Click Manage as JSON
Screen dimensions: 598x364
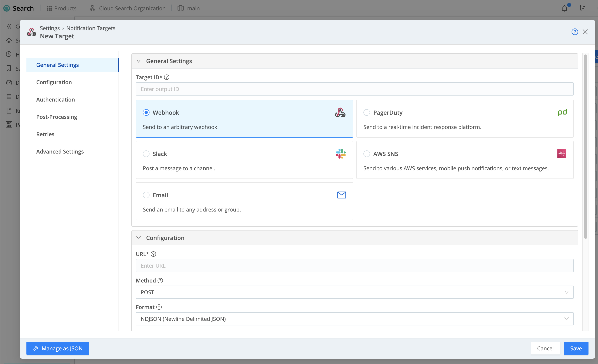point(58,348)
